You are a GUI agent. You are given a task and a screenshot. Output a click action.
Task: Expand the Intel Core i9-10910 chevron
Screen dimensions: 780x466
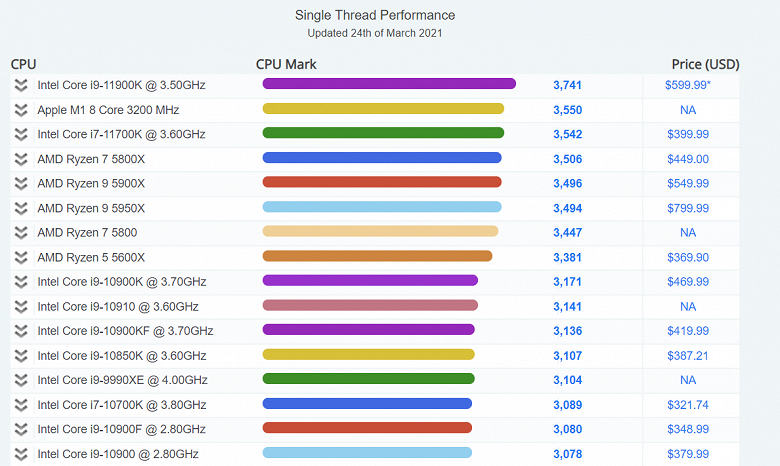[x=20, y=306]
